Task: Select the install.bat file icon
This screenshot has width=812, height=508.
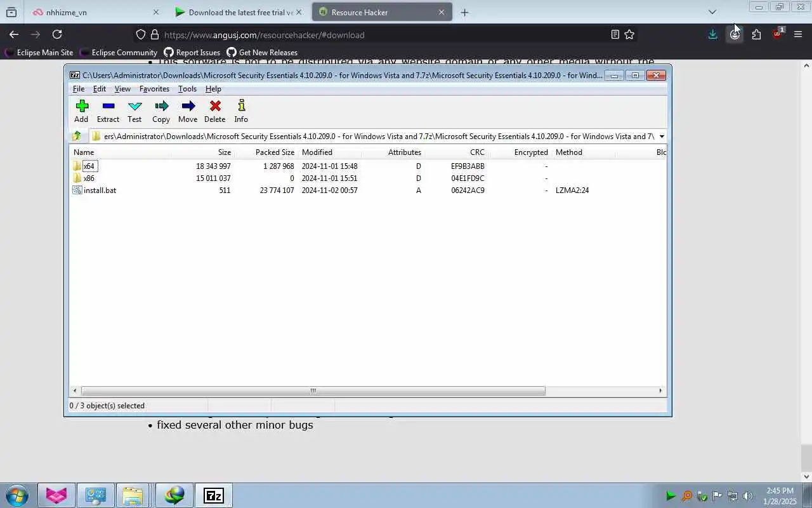Action: (77, 190)
